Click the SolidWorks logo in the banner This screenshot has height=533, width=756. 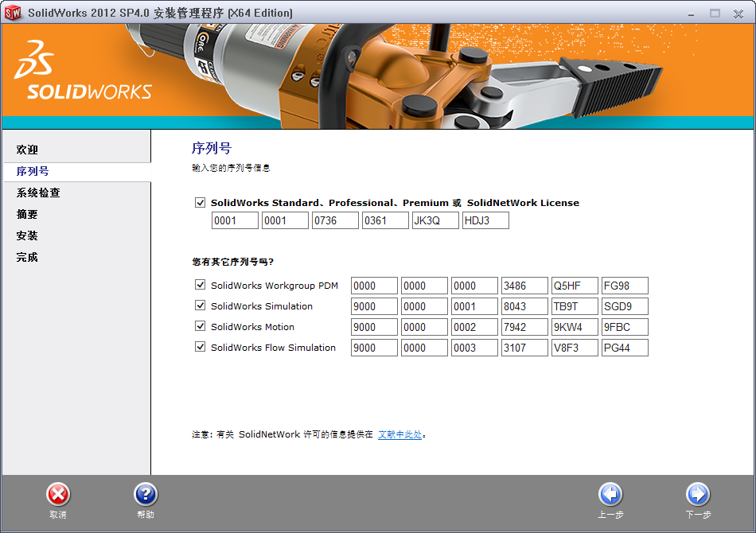click(83, 70)
